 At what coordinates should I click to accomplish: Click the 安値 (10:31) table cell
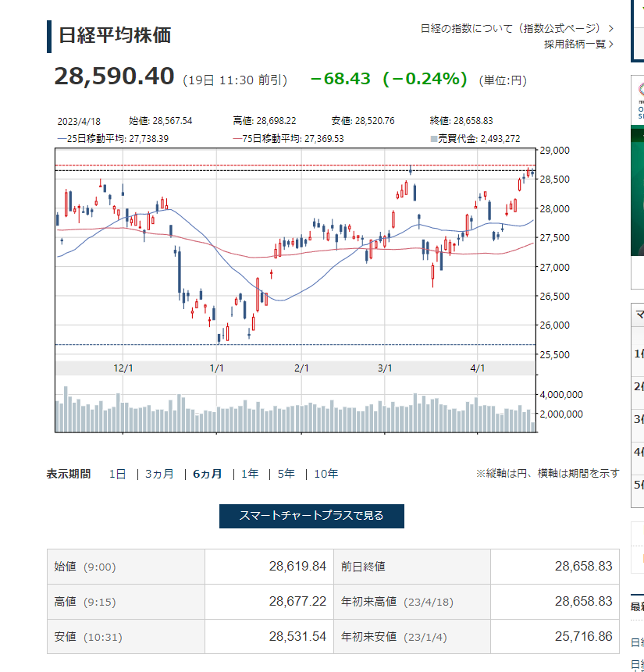(126, 637)
